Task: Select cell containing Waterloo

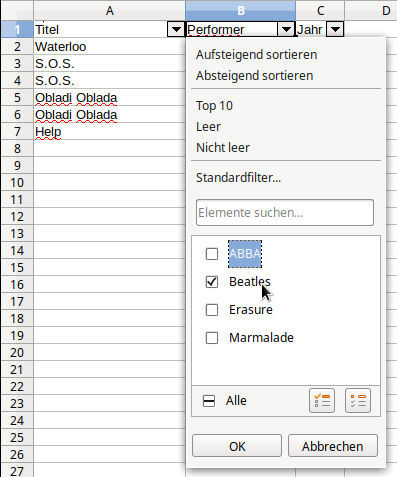Action: [x=109, y=46]
